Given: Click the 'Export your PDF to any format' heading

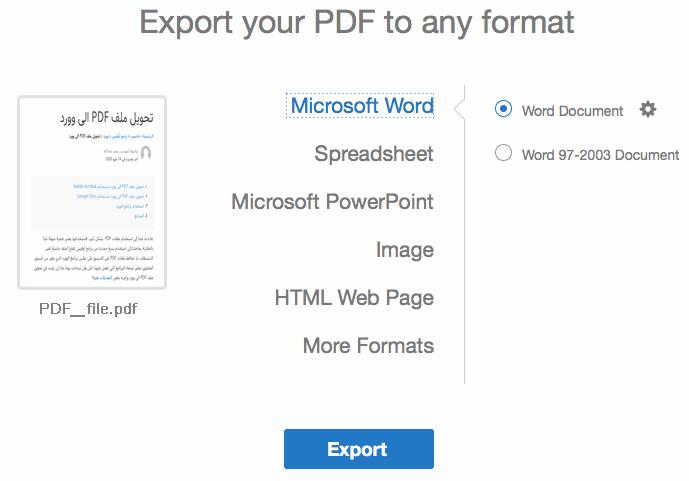Looking at the screenshot, I should (357, 21).
